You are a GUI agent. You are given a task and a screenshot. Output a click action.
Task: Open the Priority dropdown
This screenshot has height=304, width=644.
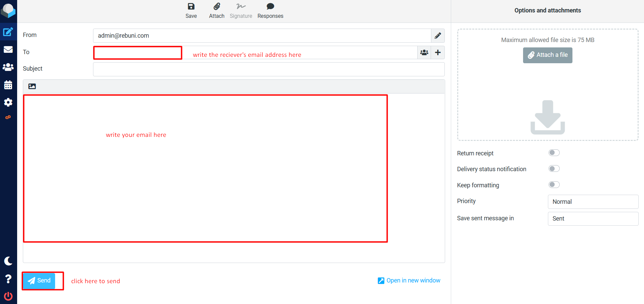coord(593,202)
